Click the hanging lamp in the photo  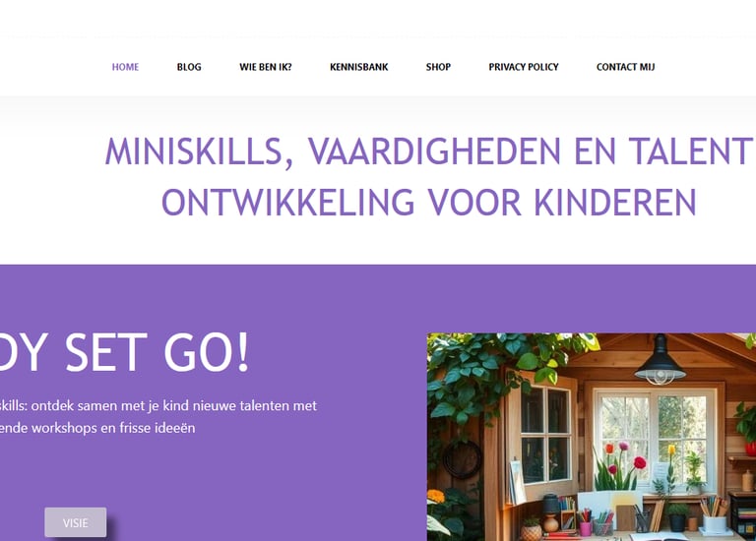pos(661,360)
